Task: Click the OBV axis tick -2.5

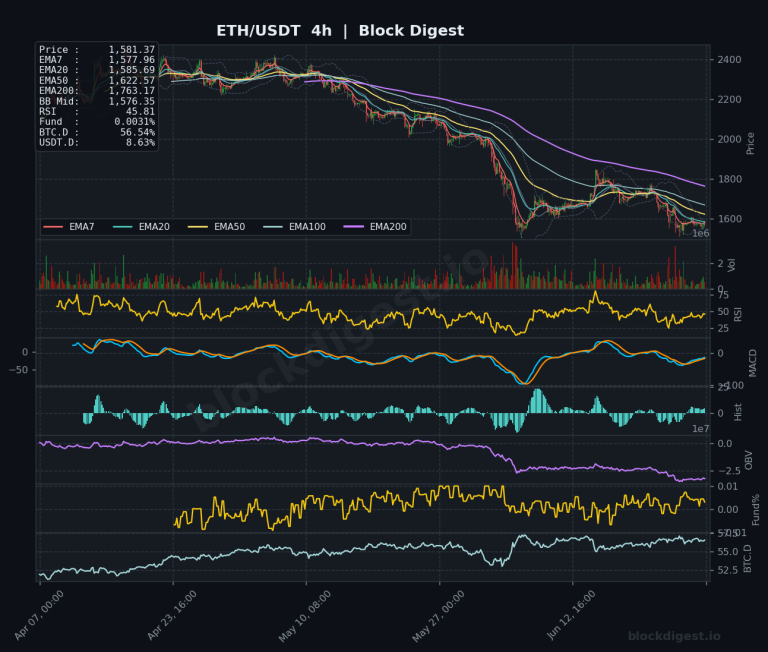Action: click(x=729, y=471)
